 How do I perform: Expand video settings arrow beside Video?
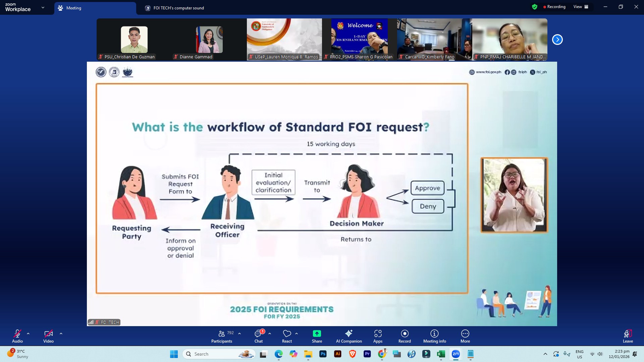(x=61, y=334)
